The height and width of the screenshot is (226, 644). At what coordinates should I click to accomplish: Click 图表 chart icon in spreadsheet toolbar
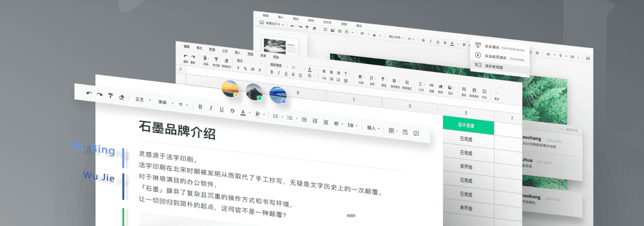(441, 89)
